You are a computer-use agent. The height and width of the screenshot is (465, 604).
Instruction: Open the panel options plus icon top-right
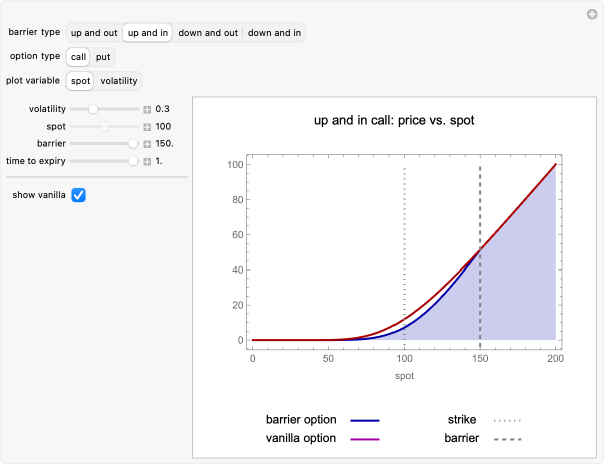[x=591, y=14]
